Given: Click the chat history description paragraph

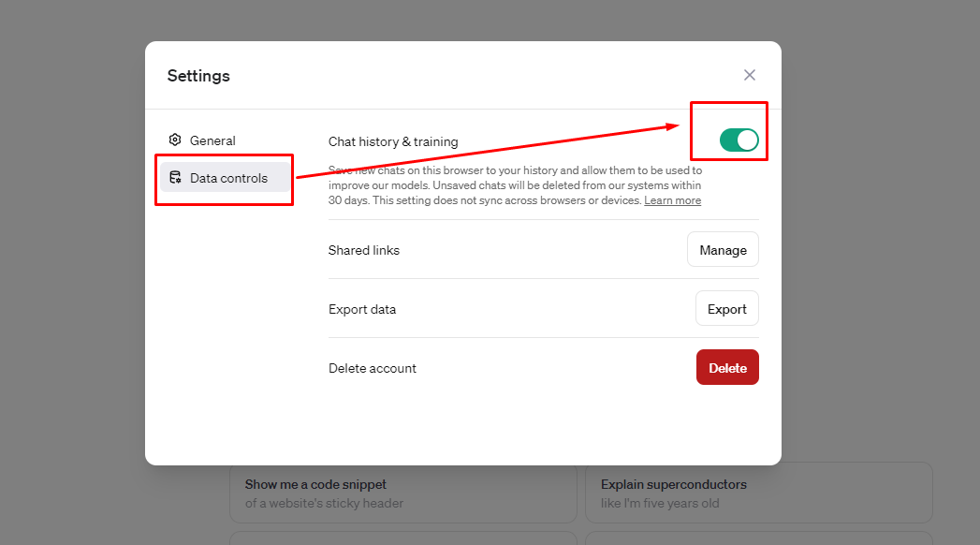Looking at the screenshot, I should pos(515,185).
